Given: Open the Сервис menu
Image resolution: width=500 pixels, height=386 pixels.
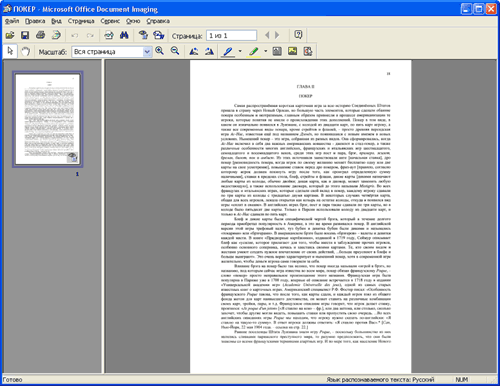Looking at the screenshot, I should [x=110, y=21].
